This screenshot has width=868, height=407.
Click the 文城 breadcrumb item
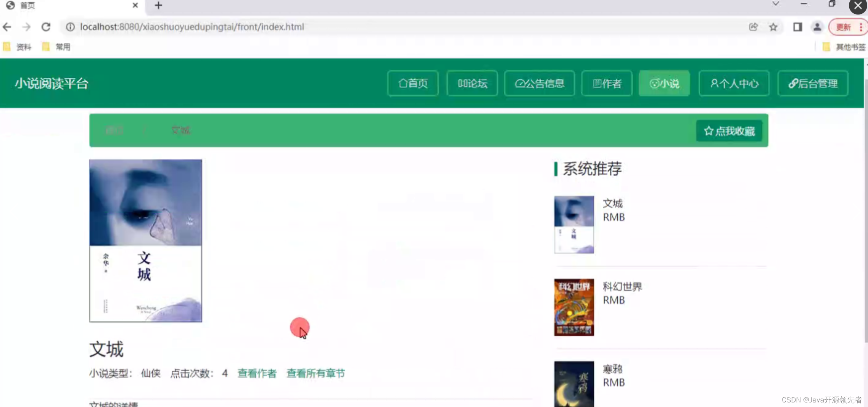point(181,130)
